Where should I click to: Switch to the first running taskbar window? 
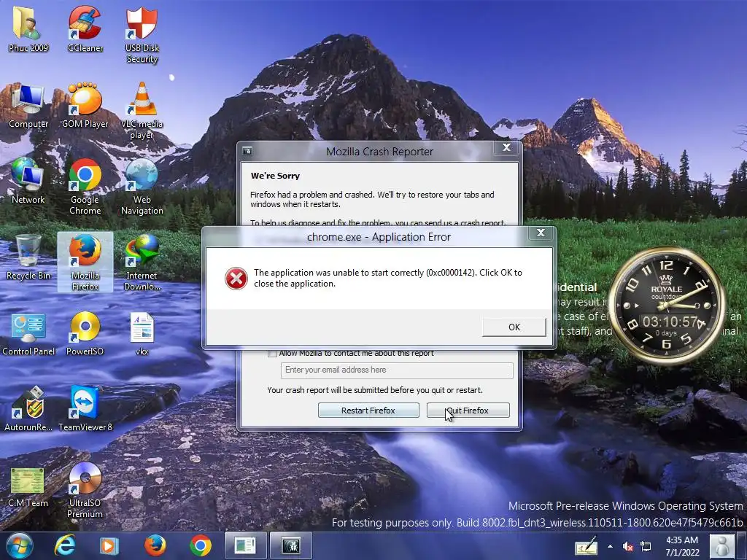pyautogui.click(x=245, y=545)
